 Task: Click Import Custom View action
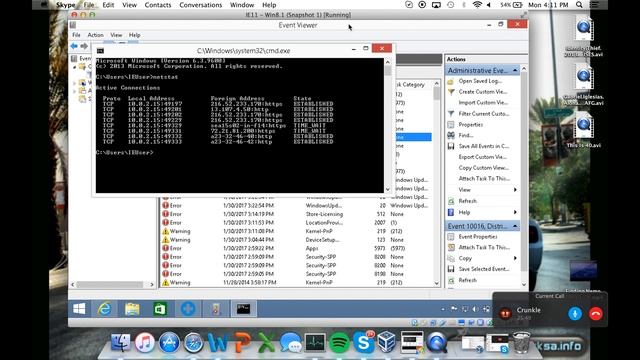point(483,102)
